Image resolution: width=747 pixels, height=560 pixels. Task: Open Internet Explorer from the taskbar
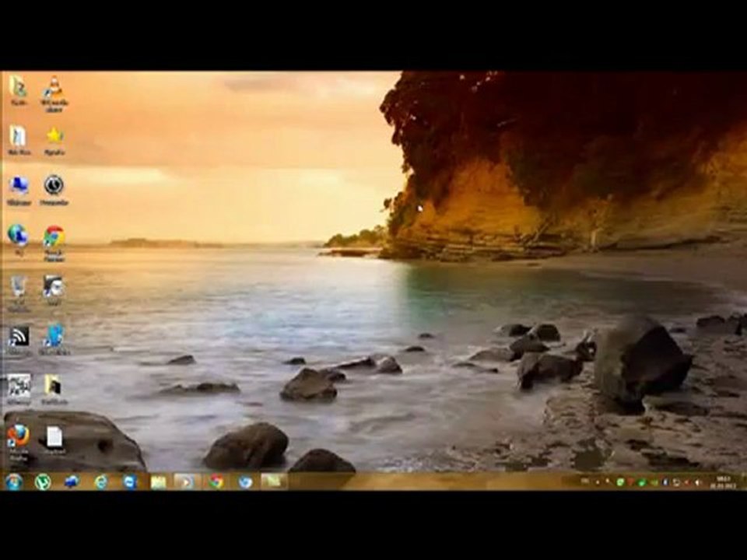point(101,482)
